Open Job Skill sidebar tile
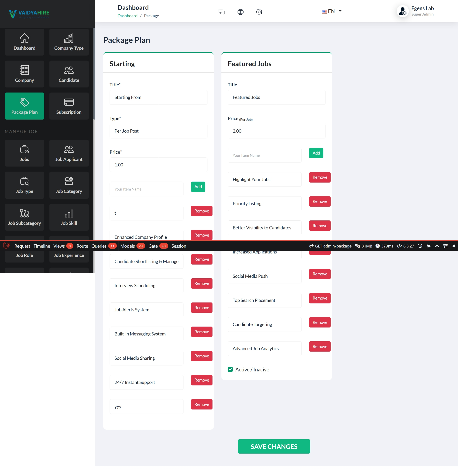Image resolution: width=458 pixels, height=476 pixels. click(69, 217)
